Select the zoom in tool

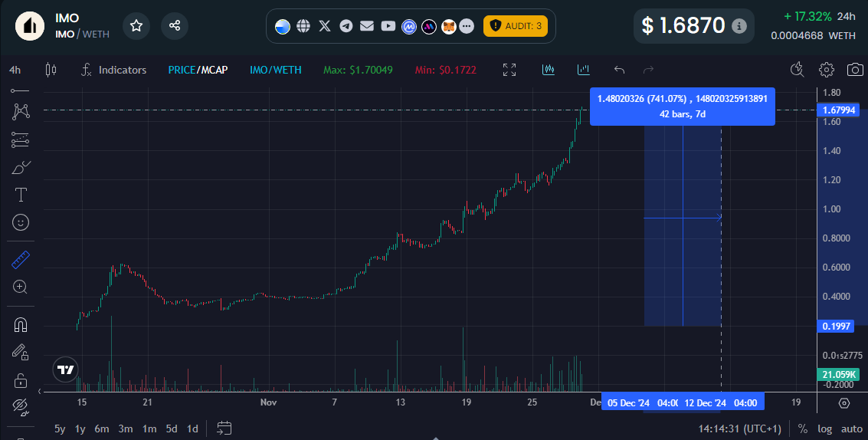pyautogui.click(x=21, y=287)
